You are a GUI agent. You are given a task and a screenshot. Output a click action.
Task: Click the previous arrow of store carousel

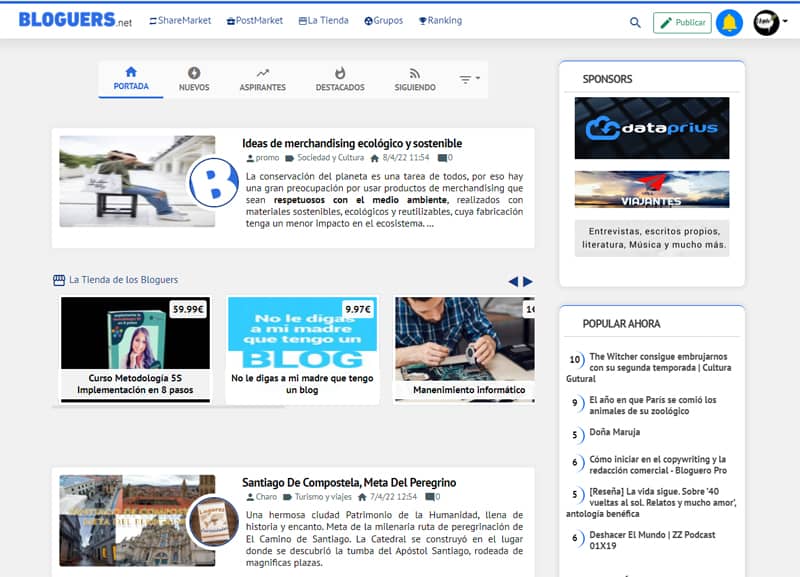tap(513, 282)
